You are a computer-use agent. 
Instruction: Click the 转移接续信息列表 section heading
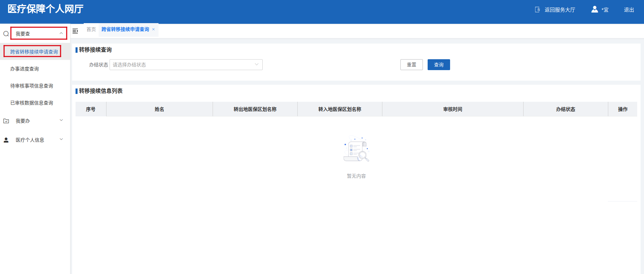[101, 91]
